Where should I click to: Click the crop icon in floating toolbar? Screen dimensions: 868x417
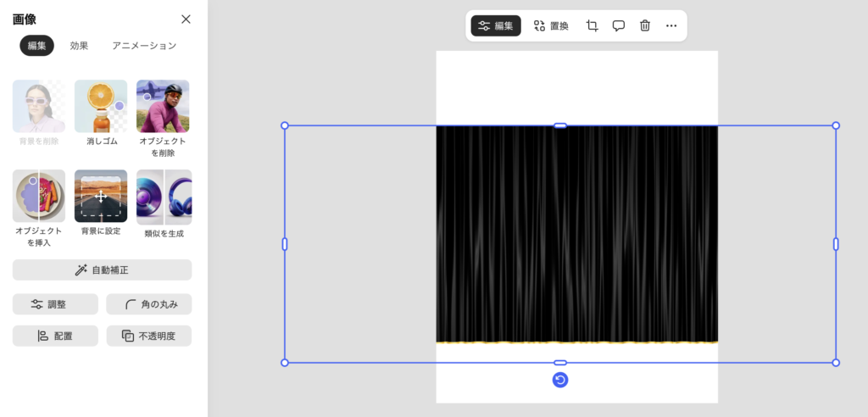tap(593, 25)
